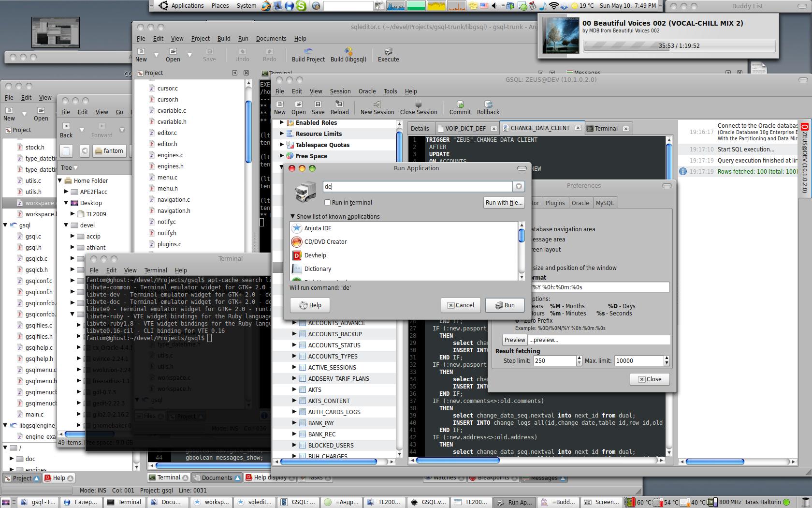Select CD/DVD Creator in applications list
This screenshot has height=508, width=812.
point(404,242)
